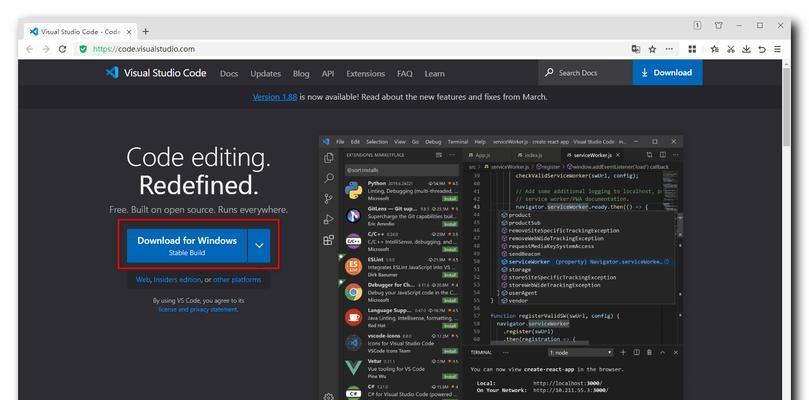809x400 pixels.
Task: Click the VS Code editor hero screenshot
Action: click(x=500, y=267)
